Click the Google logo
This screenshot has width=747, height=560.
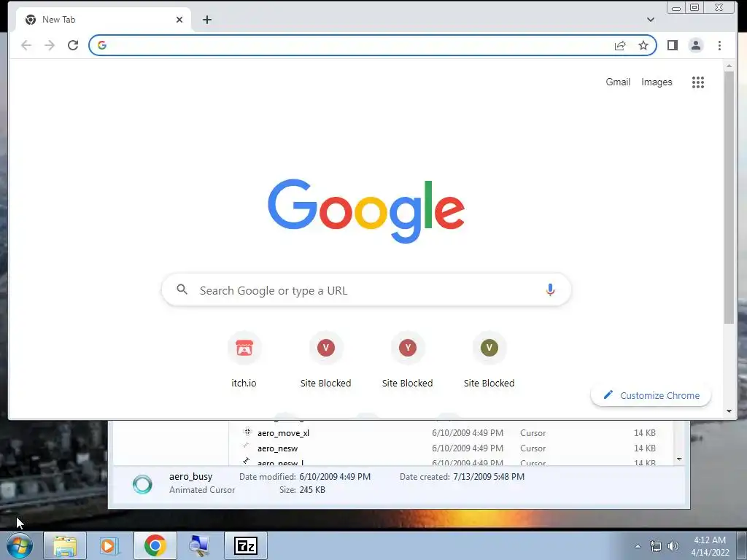click(x=366, y=211)
